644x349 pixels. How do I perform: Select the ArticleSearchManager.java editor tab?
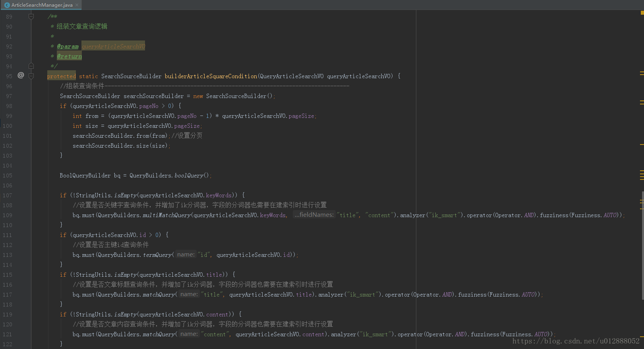click(x=41, y=5)
